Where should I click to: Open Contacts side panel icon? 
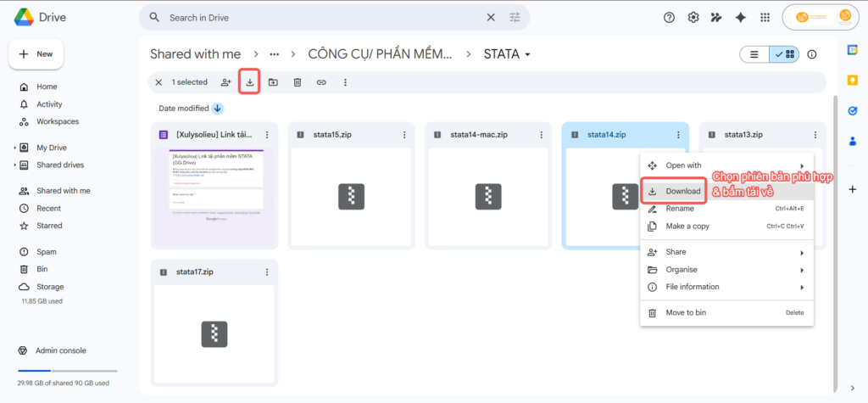[853, 142]
